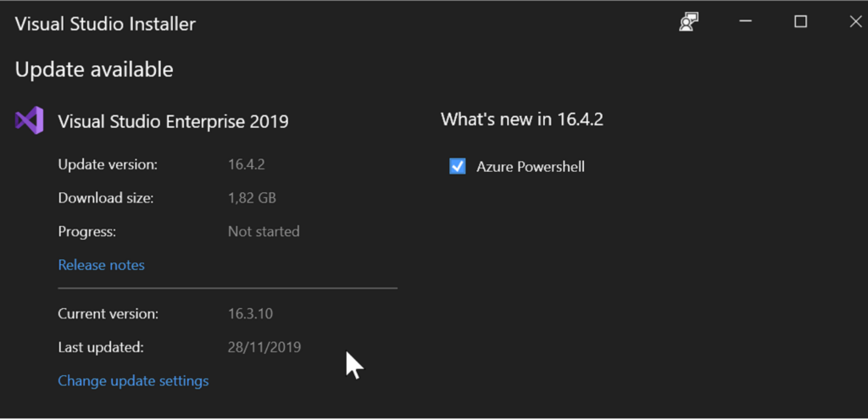Close the Visual Studio Installer window
The image size is (868, 420).
[856, 21]
